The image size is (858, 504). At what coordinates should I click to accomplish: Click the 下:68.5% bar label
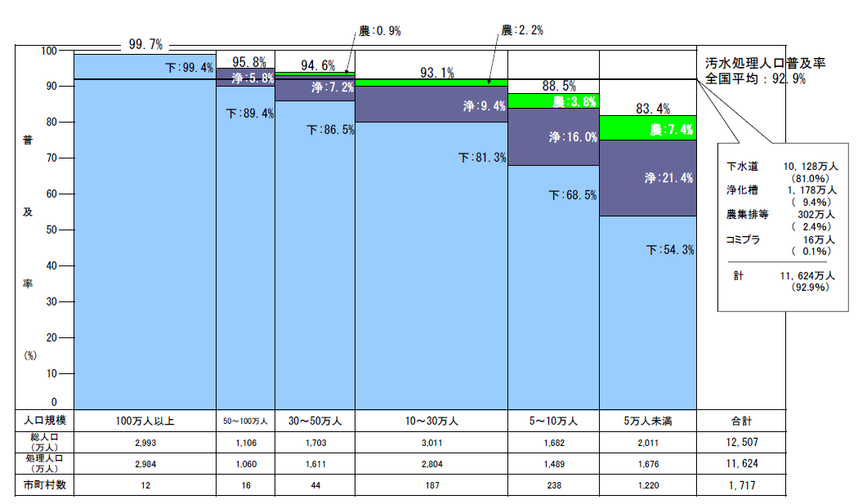tap(573, 194)
